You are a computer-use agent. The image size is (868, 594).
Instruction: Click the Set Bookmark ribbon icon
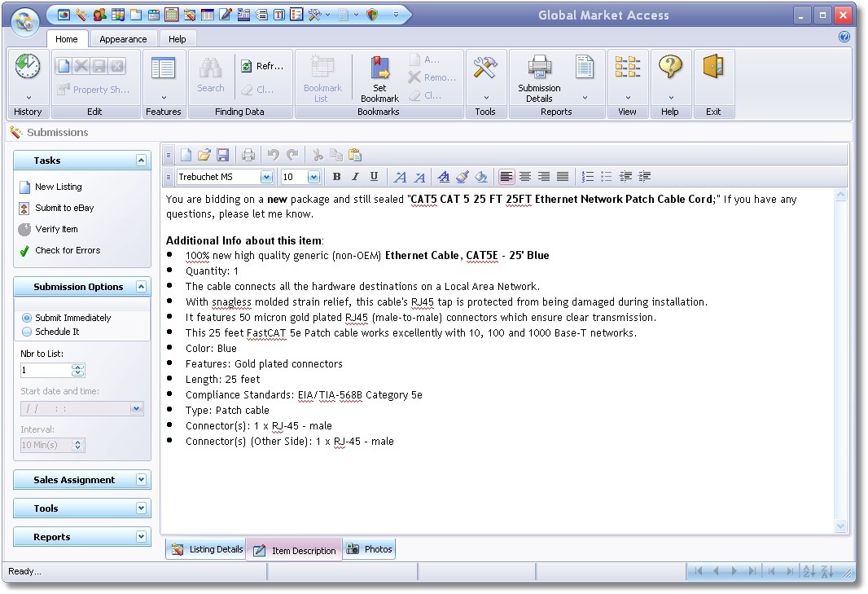(x=379, y=79)
